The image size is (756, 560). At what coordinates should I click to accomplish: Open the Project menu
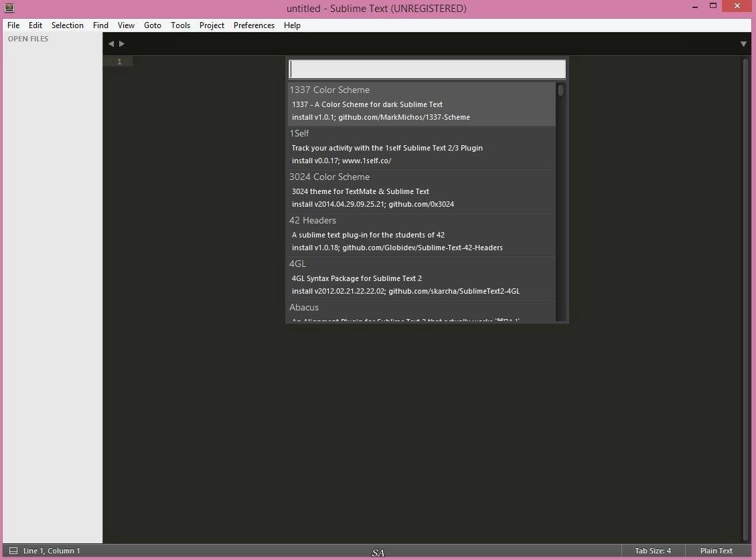212,25
